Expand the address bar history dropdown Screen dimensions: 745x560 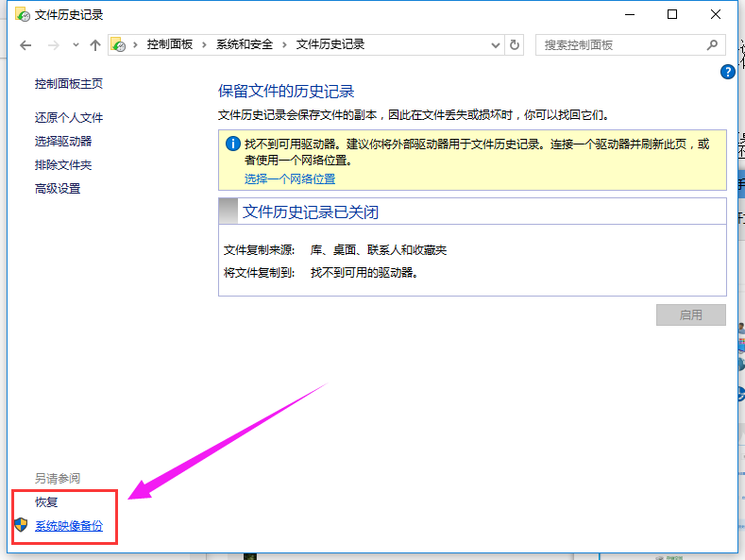(x=497, y=44)
